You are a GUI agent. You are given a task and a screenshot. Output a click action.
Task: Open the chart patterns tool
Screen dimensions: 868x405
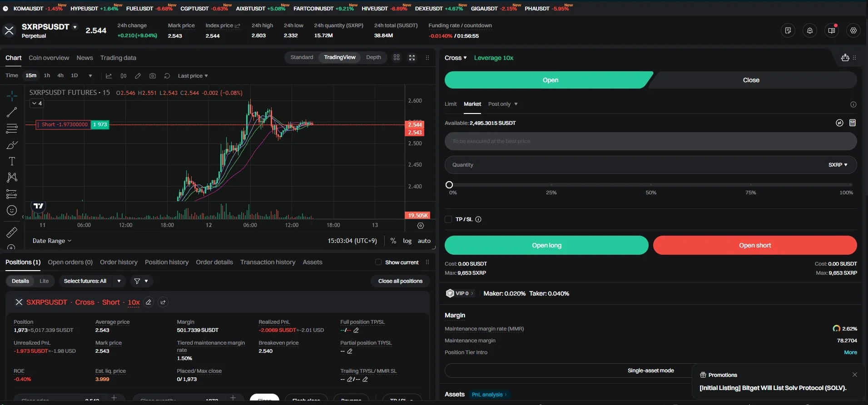click(x=12, y=177)
